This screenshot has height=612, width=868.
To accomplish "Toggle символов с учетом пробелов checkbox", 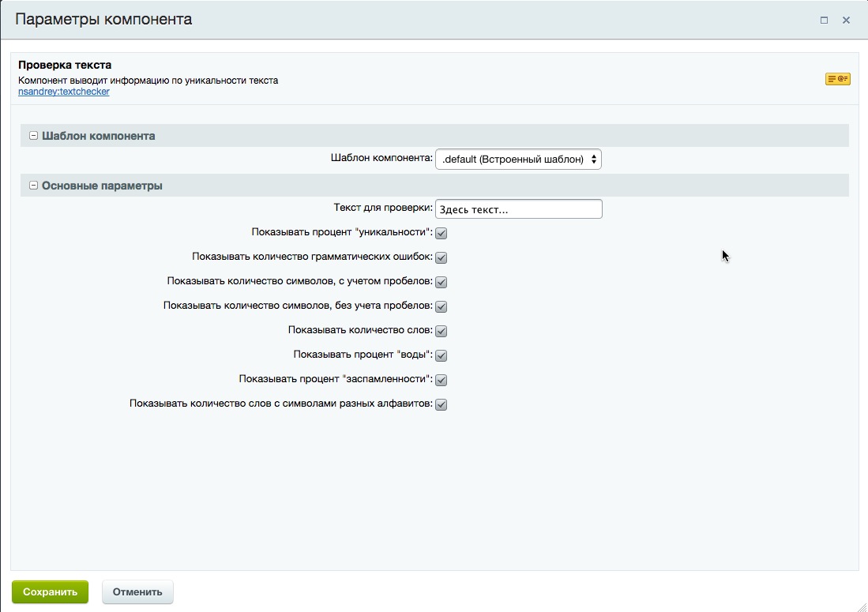I will [x=442, y=282].
